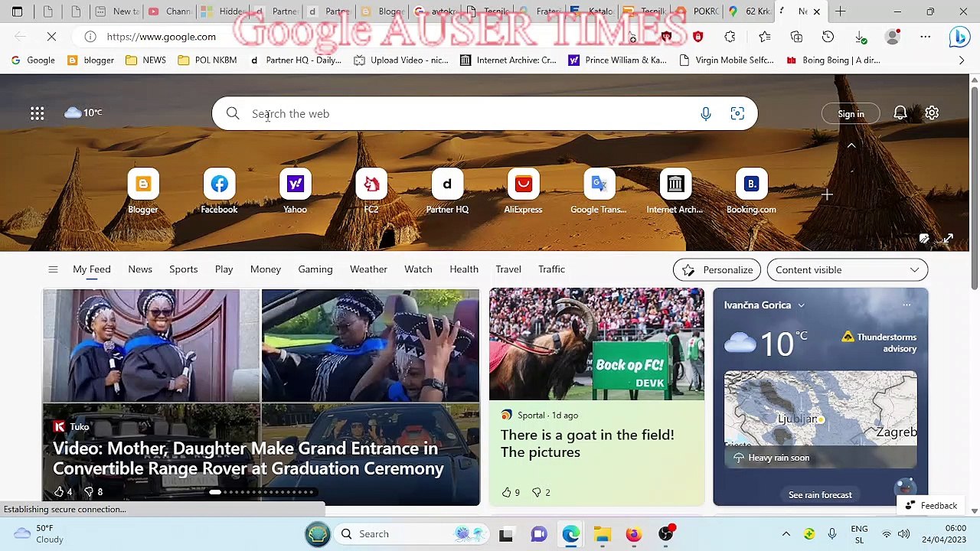Open the NEWS bookmarks folder
The height and width of the screenshot is (551, 980).
point(145,60)
